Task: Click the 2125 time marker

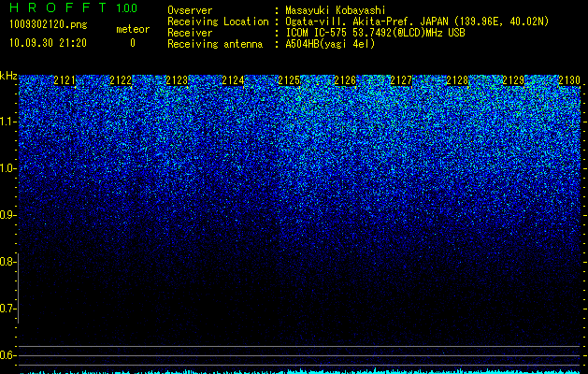Action: point(289,80)
